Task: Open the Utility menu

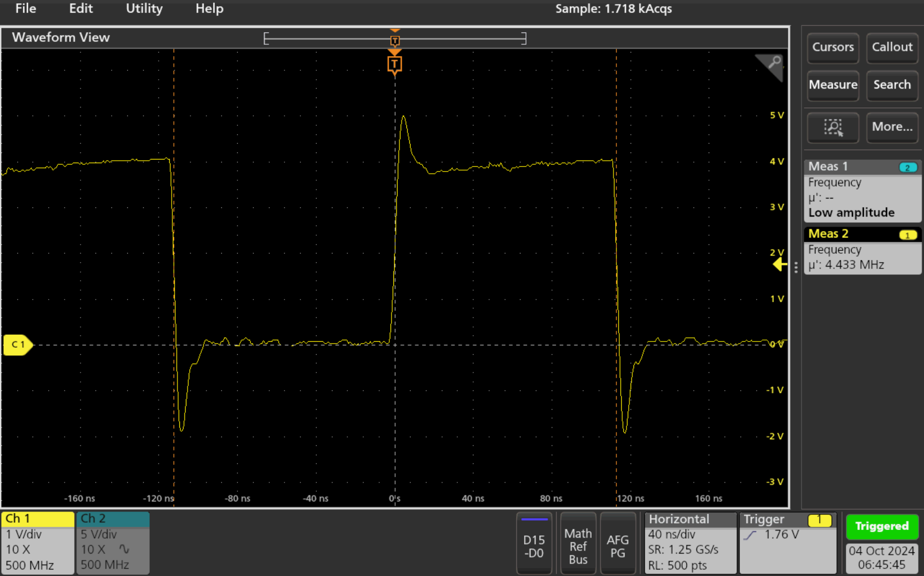Action: pyautogui.click(x=144, y=9)
